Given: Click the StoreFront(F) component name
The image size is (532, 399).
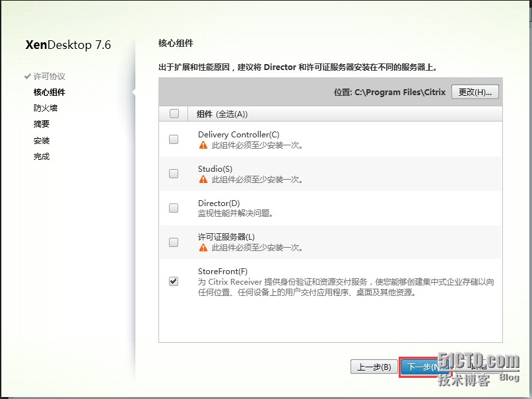Looking at the screenshot, I should [x=222, y=272].
